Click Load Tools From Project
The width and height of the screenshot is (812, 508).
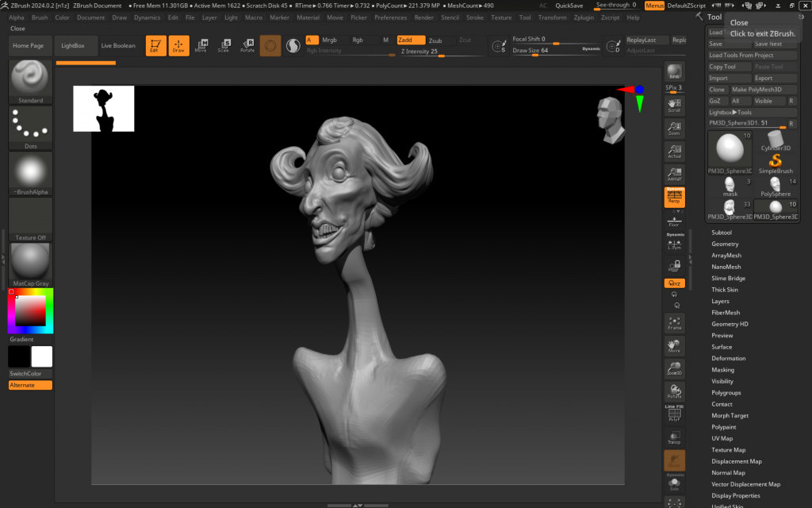752,55
